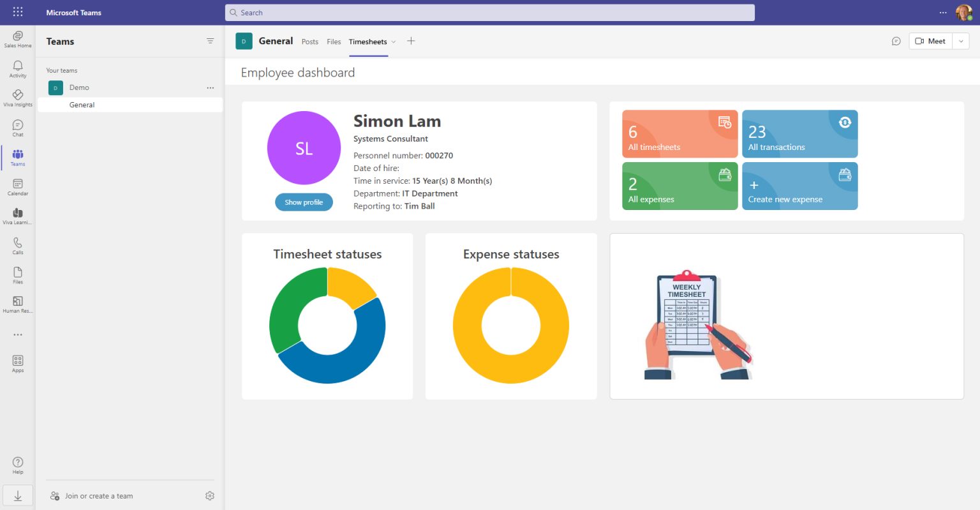Open Viva Insights from the sidebar
Viewport: 980px width, 510px height.
[x=17, y=96]
